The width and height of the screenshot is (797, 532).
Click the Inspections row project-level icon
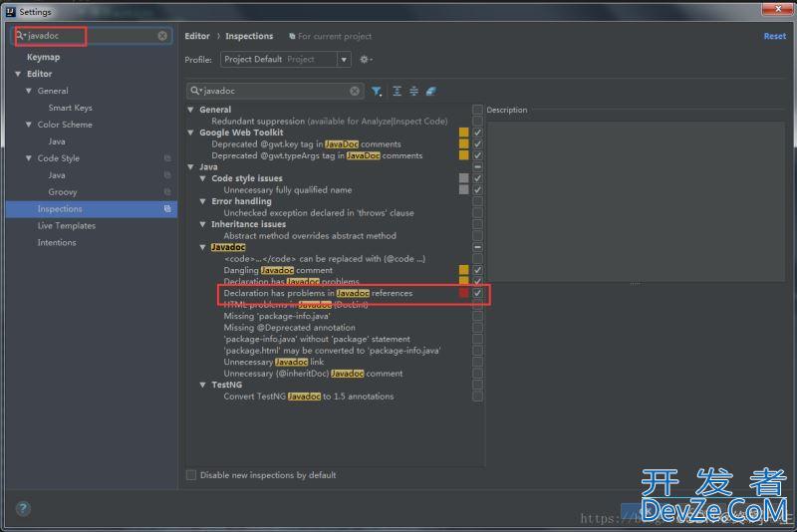[x=167, y=209]
